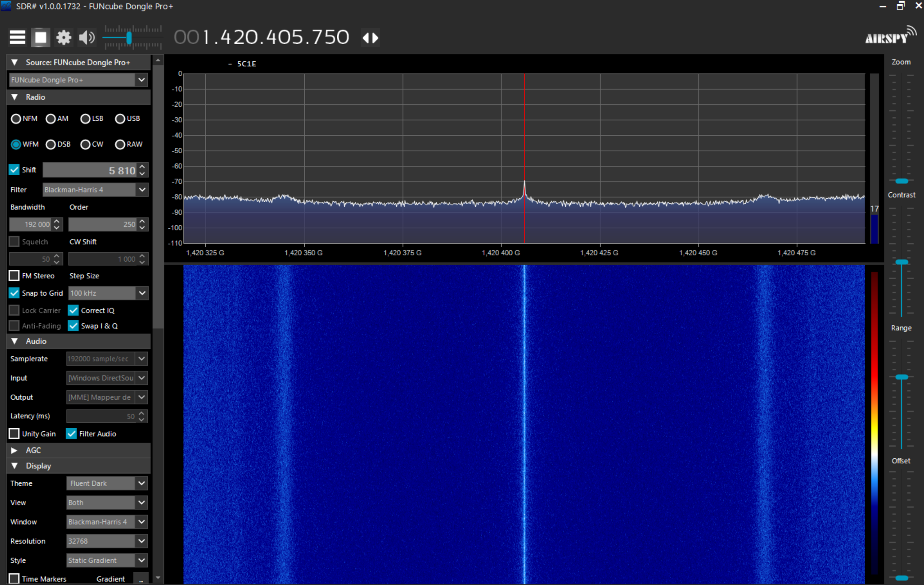Open the hamburger main menu
The width and height of the screenshot is (924, 585).
pyautogui.click(x=18, y=38)
